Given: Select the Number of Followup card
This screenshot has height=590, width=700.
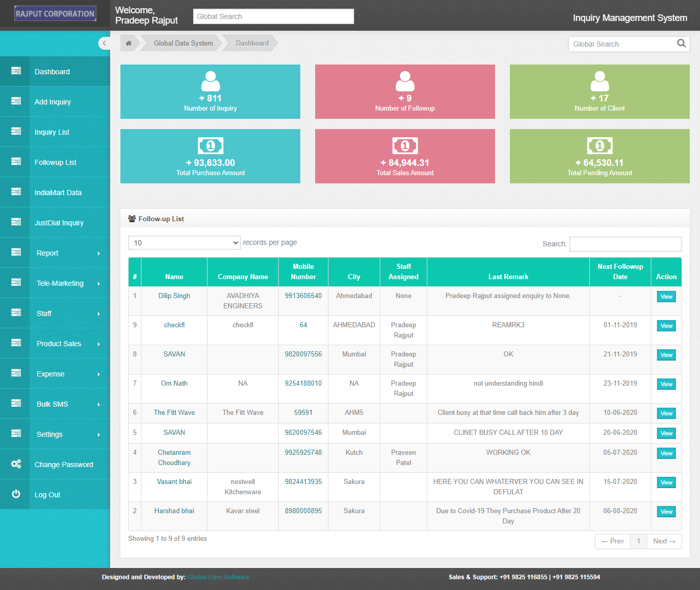Looking at the screenshot, I should [x=405, y=92].
